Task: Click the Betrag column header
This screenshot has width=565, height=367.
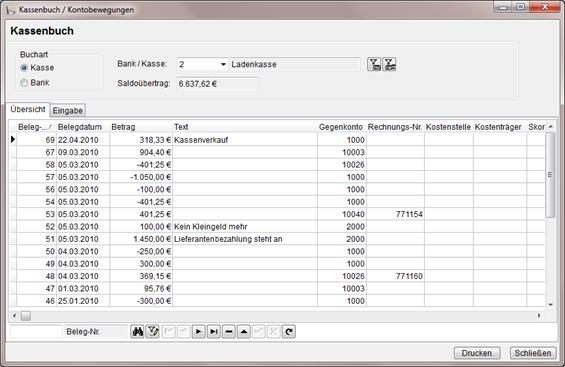Action: 141,127
